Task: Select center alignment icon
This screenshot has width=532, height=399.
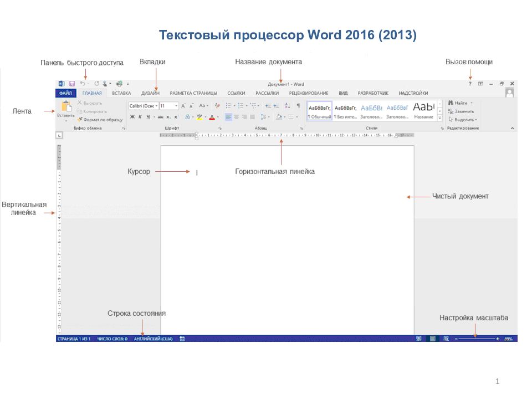Action: 236,117
